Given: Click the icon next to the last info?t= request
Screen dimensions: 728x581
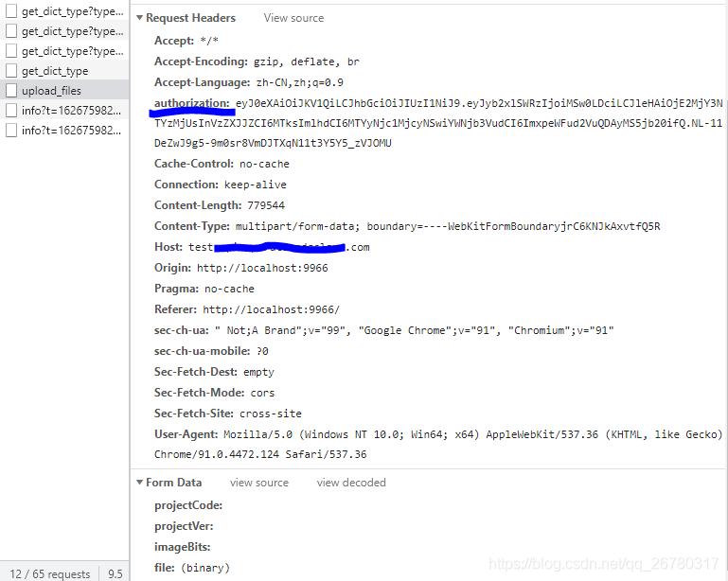Looking at the screenshot, I should click(11, 131).
